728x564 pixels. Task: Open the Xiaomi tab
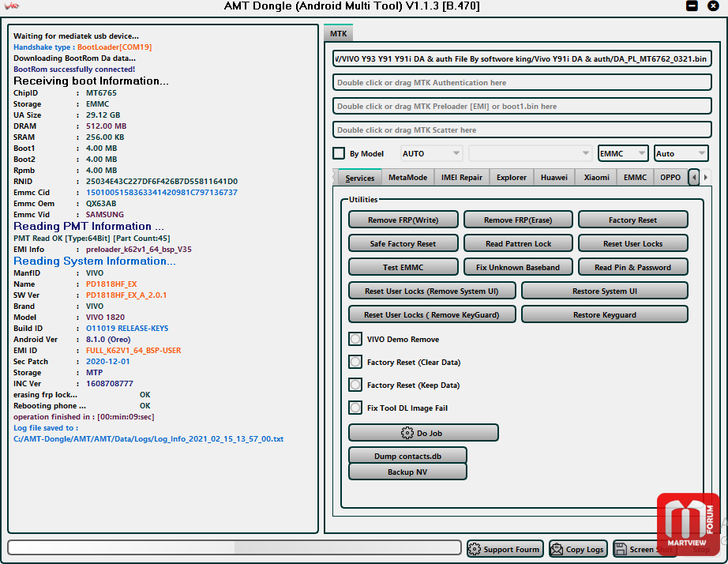596,178
